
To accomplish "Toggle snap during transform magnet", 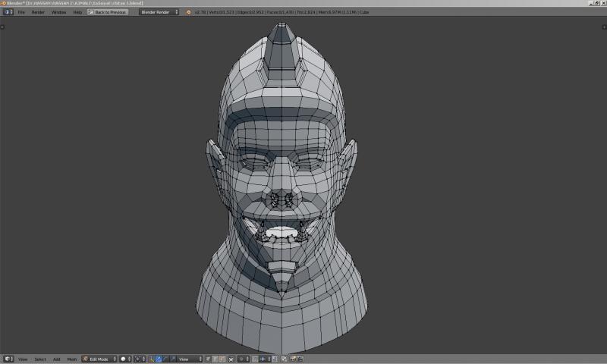I will [x=255, y=359].
